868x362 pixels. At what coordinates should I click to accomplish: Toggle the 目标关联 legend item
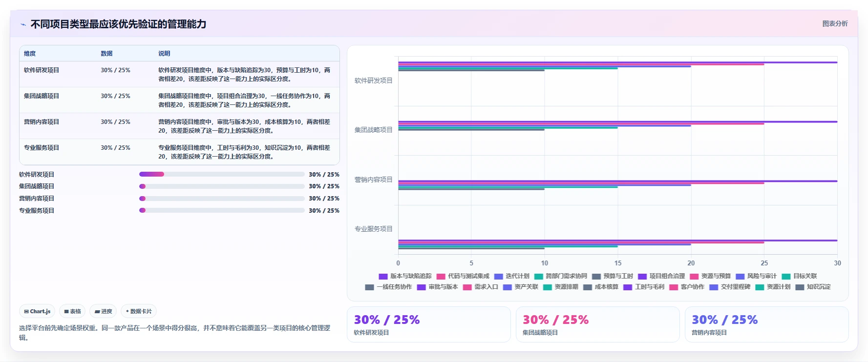799,276
